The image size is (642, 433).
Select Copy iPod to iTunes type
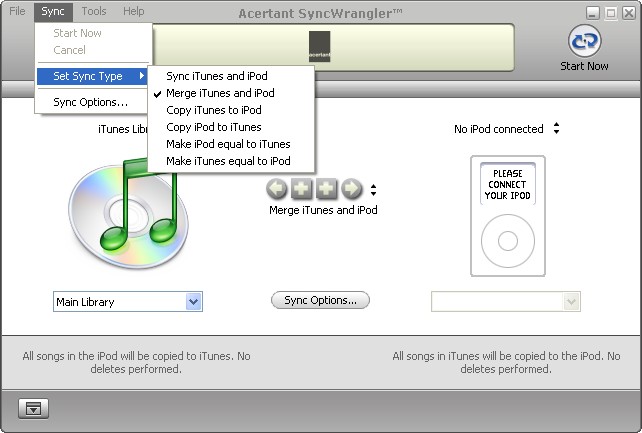point(231,127)
